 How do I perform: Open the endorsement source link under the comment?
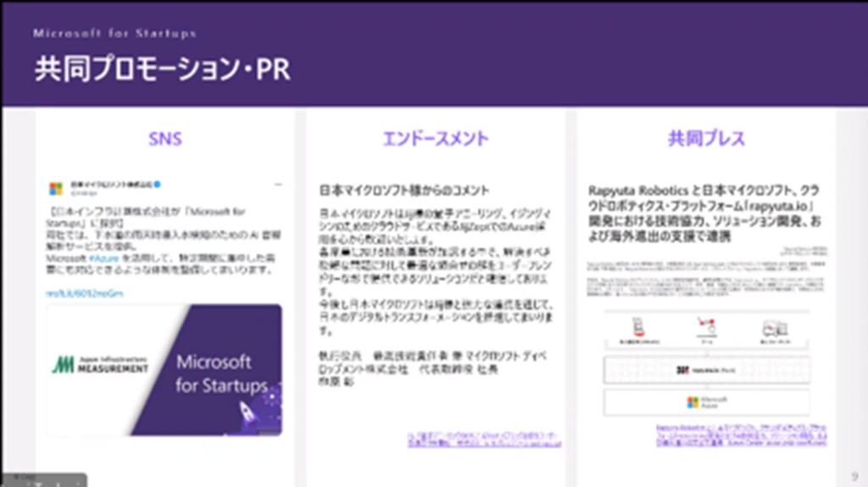point(484,440)
